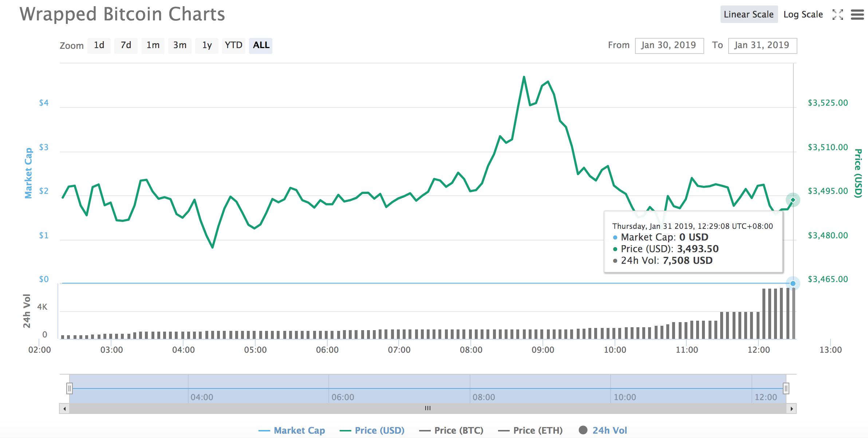Toggle Price (USD) series in legend

tap(372, 430)
